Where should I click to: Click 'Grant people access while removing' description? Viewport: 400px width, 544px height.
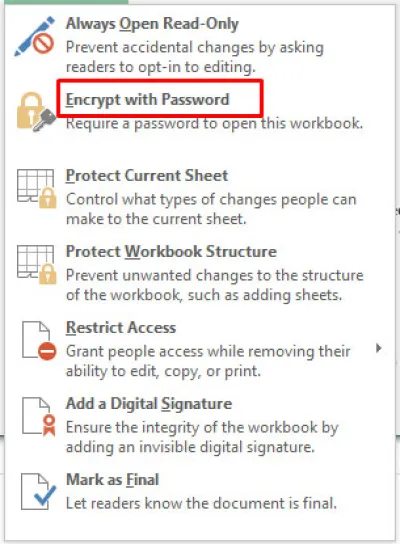[208, 361]
